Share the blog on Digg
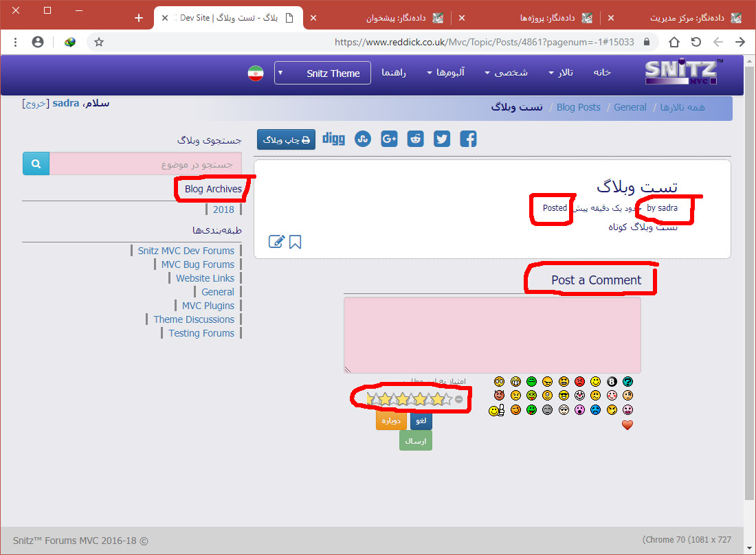 click(x=334, y=139)
